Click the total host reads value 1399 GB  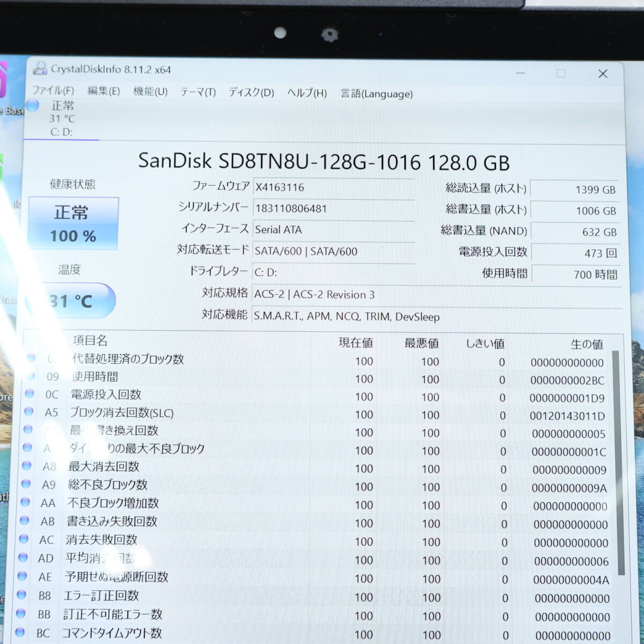pyautogui.click(x=574, y=189)
